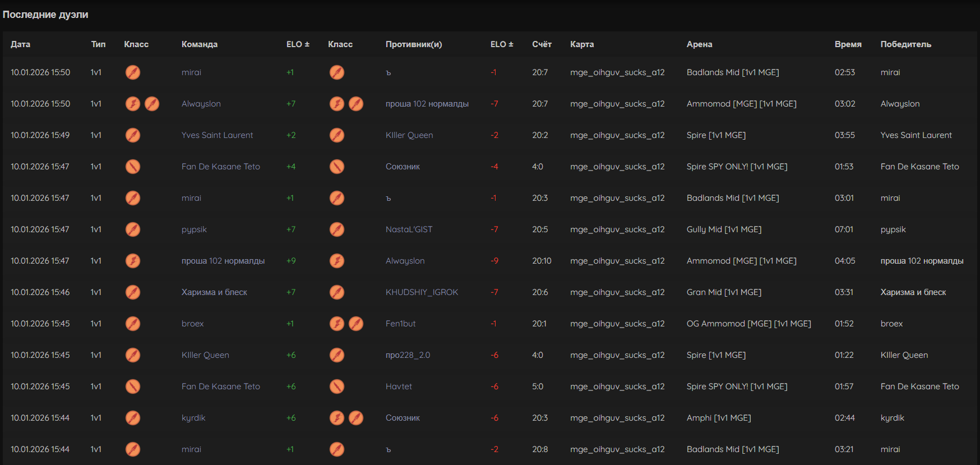This screenshot has height=465, width=980.
Task: Click the Победитель column header
Action: click(x=905, y=44)
